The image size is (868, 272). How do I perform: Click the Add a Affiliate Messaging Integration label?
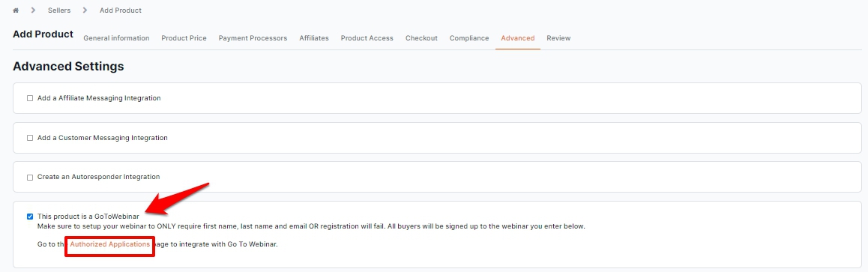coord(99,98)
